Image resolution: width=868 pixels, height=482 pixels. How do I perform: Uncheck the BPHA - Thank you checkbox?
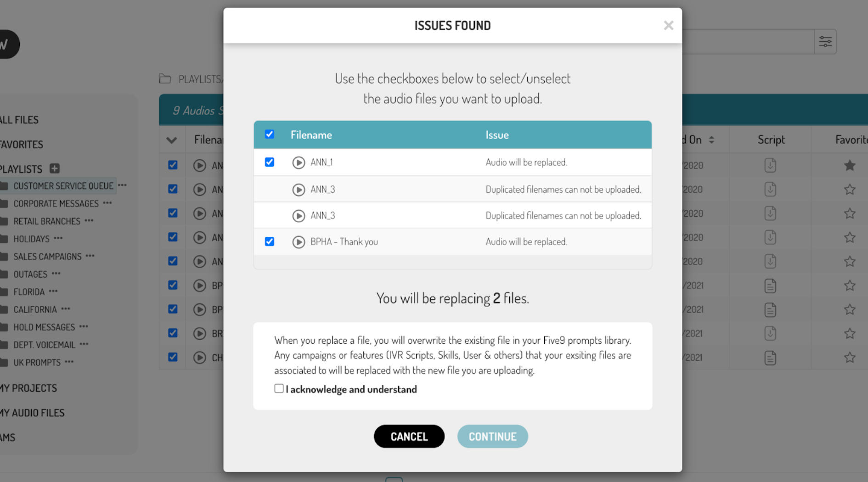click(x=270, y=241)
